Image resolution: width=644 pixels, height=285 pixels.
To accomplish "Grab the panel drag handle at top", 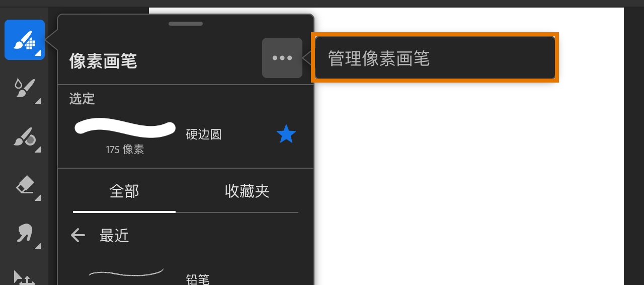I will click(186, 24).
